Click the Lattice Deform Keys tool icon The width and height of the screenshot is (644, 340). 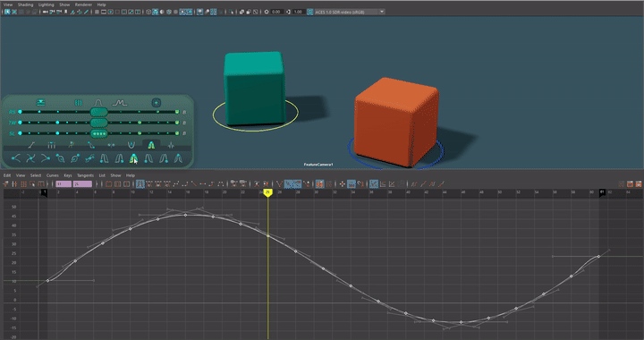point(23,184)
